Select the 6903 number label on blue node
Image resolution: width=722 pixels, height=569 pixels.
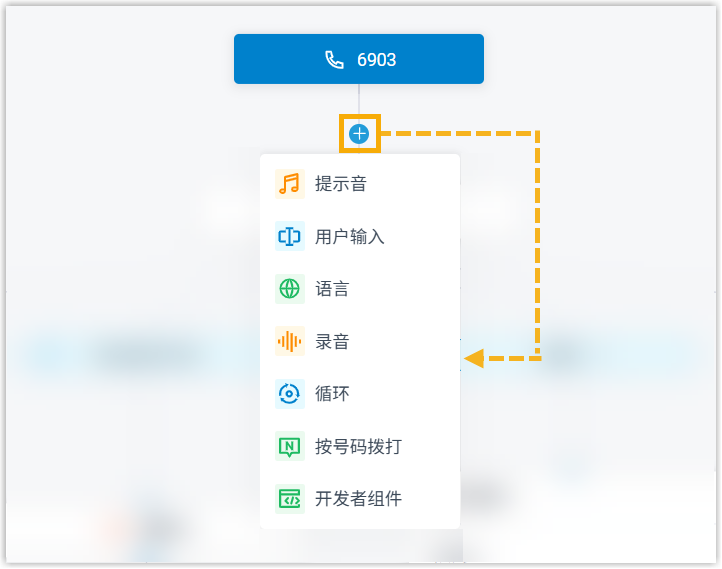377,60
